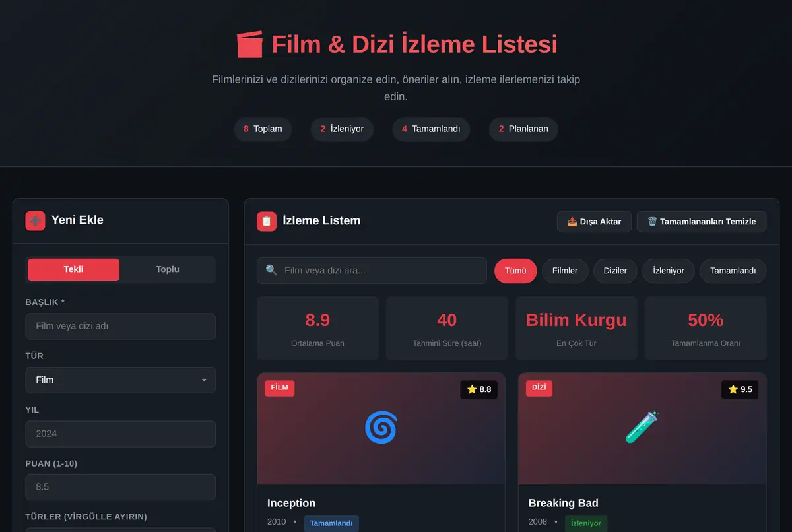Screen dimensions: 792x532
Task: Click the test tube icon on Breaking Bad card
Action: (x=642, y=428)
